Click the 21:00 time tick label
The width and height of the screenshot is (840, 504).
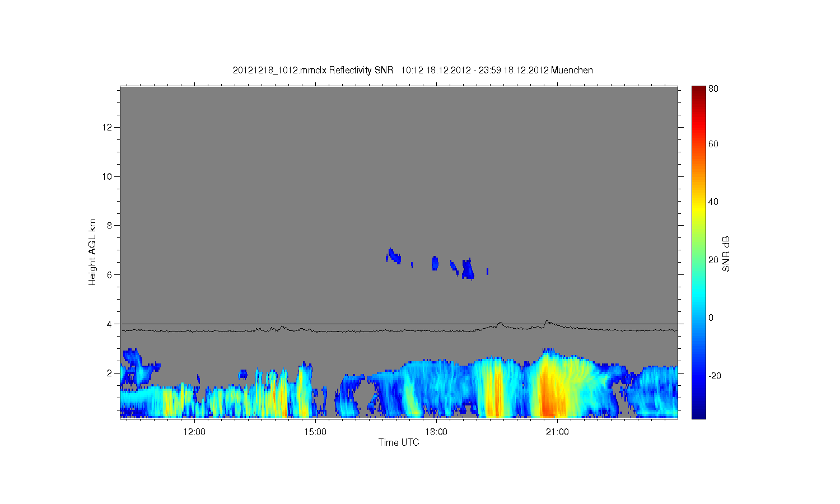(557, 432)
